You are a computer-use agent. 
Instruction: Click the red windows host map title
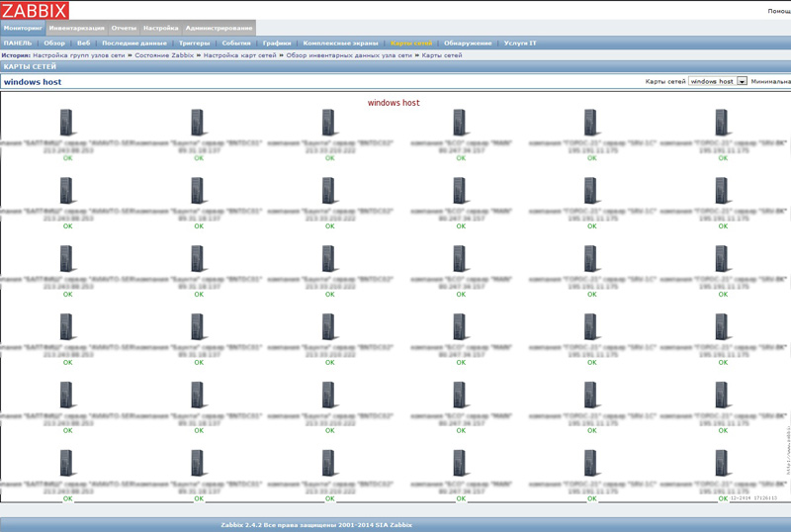point(394,103)
